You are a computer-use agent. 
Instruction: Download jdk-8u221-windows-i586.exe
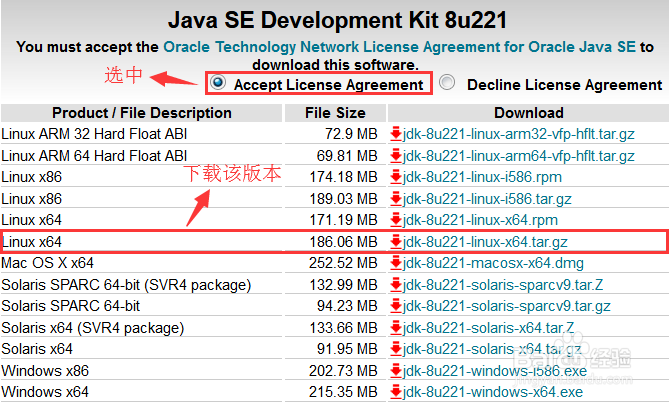pyautogui.click(x=495, y=371)
